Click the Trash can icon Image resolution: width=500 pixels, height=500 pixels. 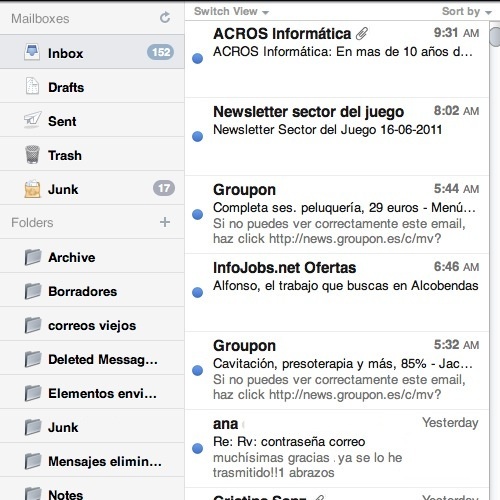[x=32, y=155]
